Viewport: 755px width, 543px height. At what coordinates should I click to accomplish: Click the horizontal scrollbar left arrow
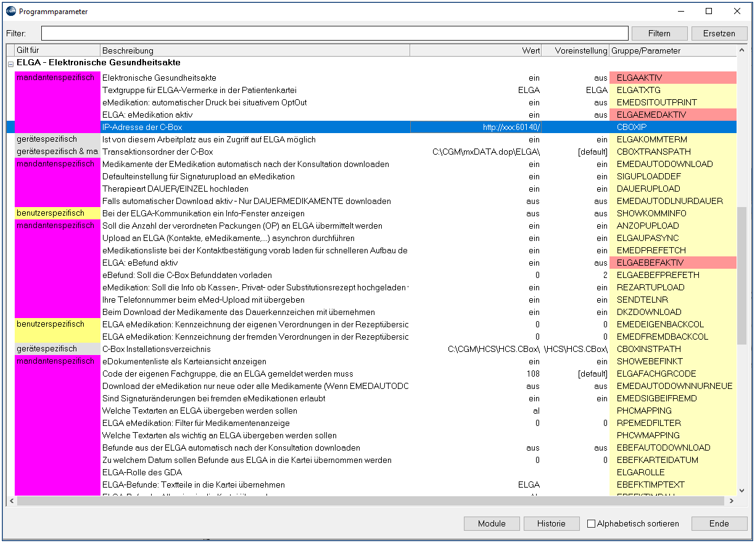[x=12, y=501]
